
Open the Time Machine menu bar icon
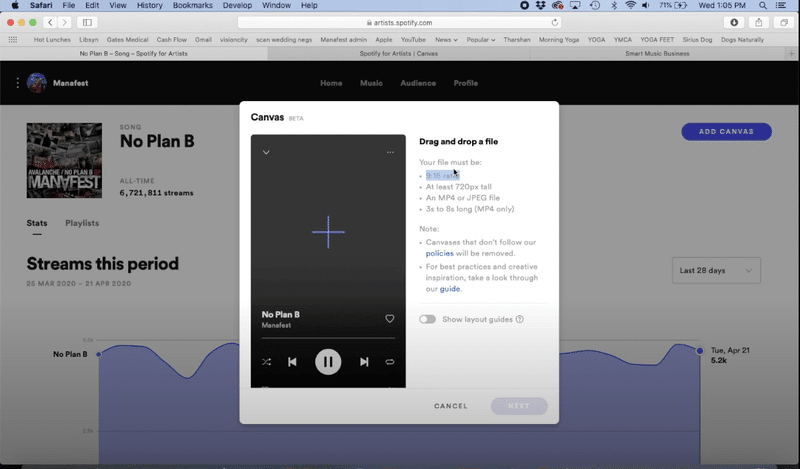(x=594, y=6)
